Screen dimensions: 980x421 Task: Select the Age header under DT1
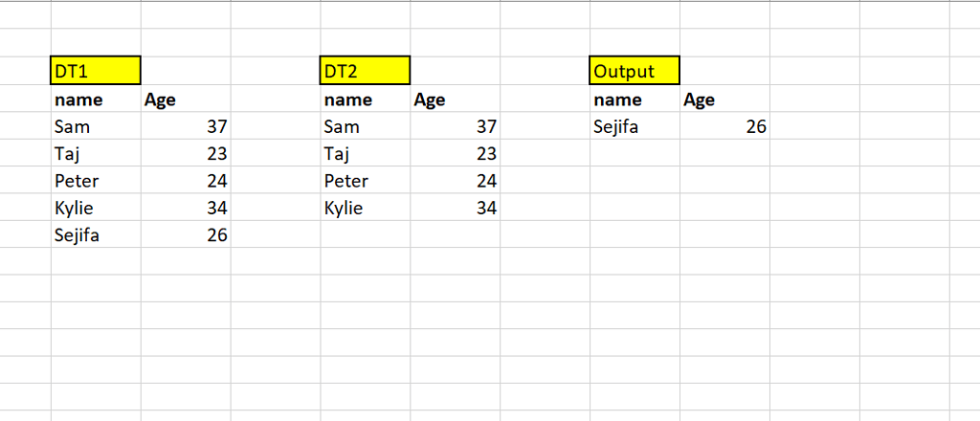coord(186,100)
